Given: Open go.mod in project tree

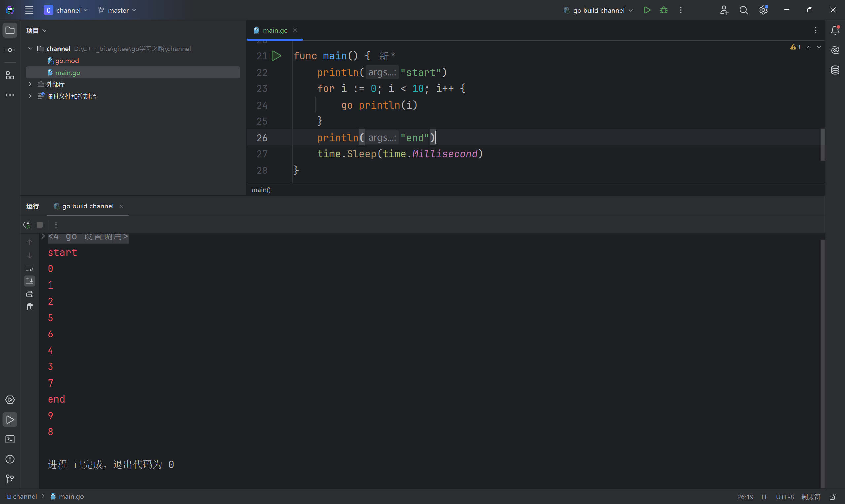Looking at the screenshot, I should click(67, 61).
